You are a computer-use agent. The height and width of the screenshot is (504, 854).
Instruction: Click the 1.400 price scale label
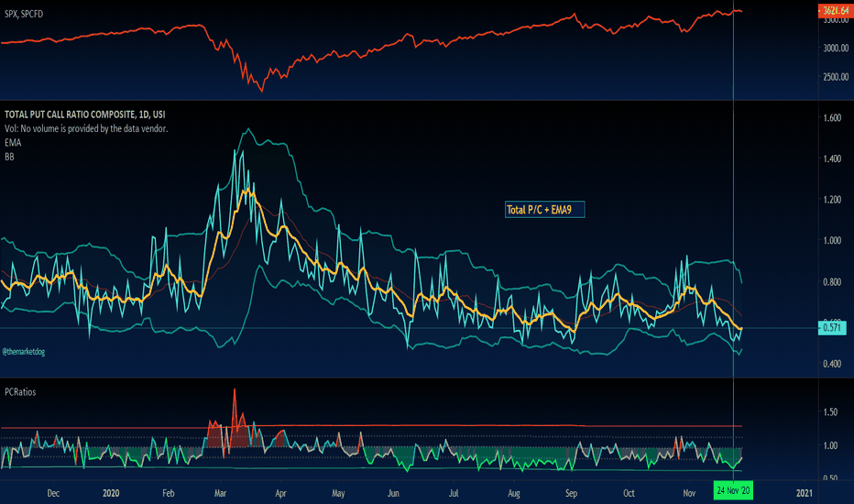click(832, 159)
